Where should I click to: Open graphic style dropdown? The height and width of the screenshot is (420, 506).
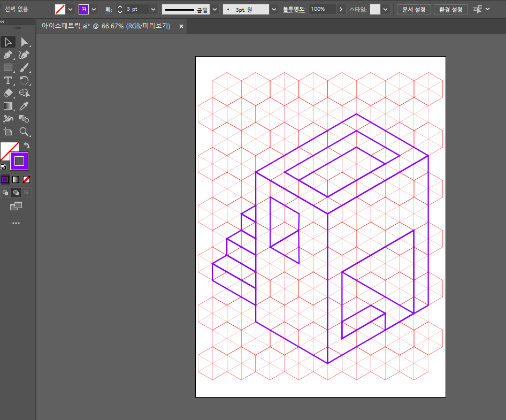(x=385, y=9)
